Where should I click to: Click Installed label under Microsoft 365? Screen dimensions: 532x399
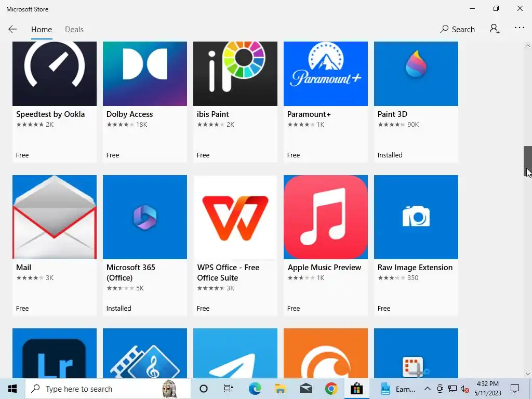pyautogui.click(x=119, y=309)
